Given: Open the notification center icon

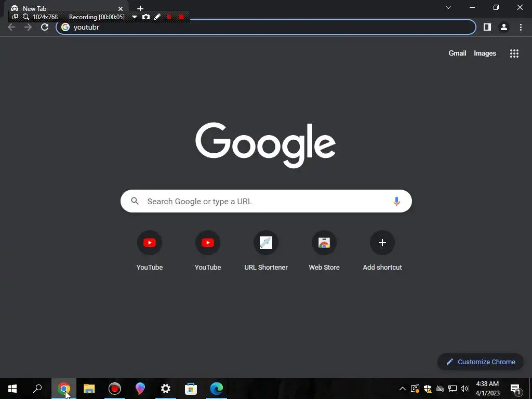Looking at the screenshot, I should pos(515,389).
